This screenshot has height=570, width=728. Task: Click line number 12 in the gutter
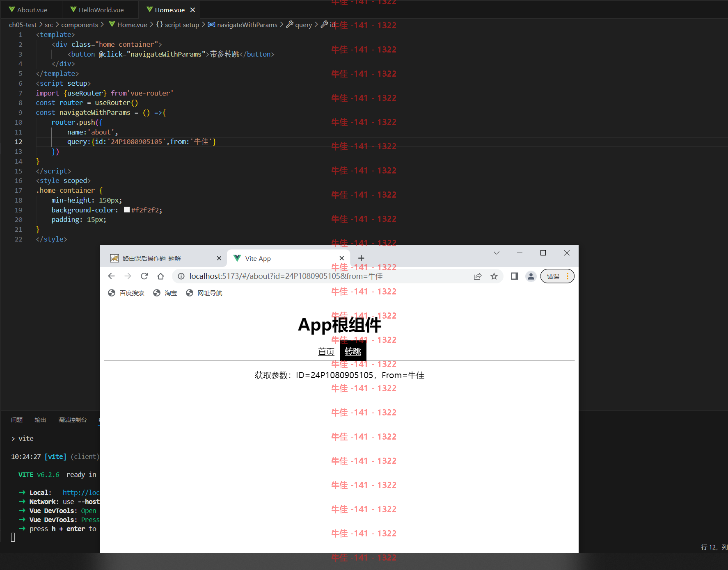click(18, 142)
